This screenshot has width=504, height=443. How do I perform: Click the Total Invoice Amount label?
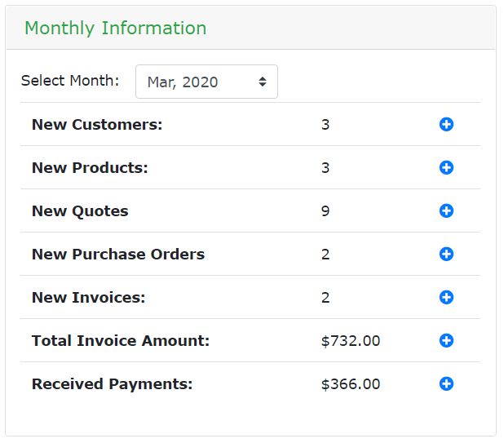click(121, 341)
